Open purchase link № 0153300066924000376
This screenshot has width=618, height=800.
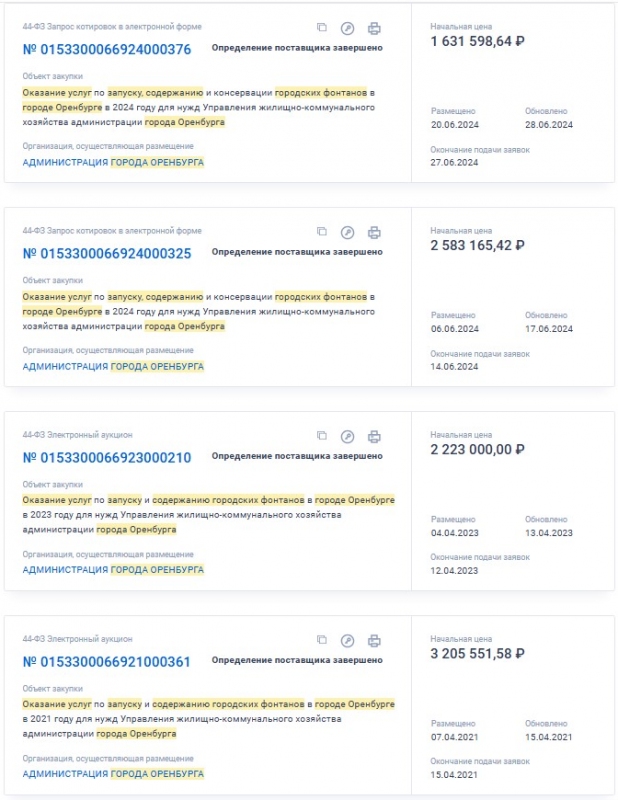(106, 49)
